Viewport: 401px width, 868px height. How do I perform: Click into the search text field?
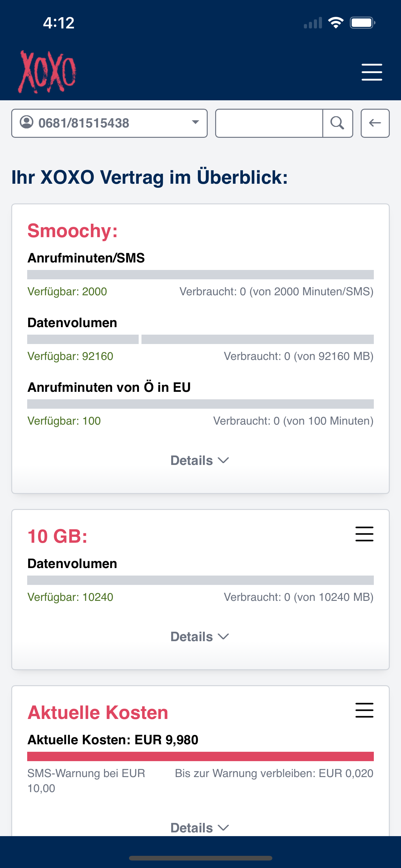[269, 123]
